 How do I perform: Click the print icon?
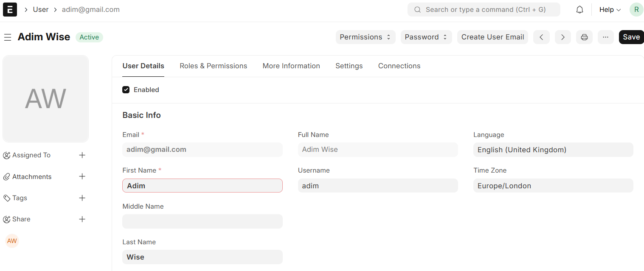pos(584,37)
